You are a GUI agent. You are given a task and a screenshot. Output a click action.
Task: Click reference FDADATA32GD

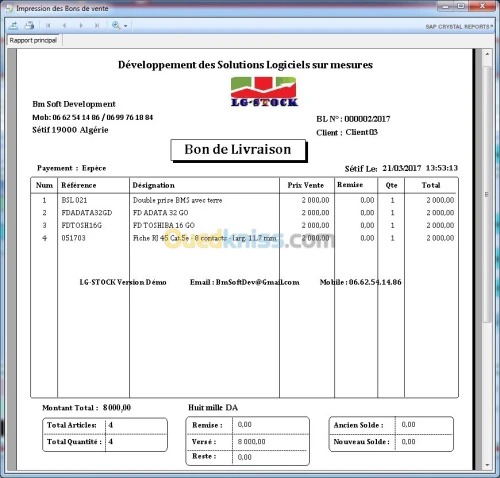[x=87, y=213]
